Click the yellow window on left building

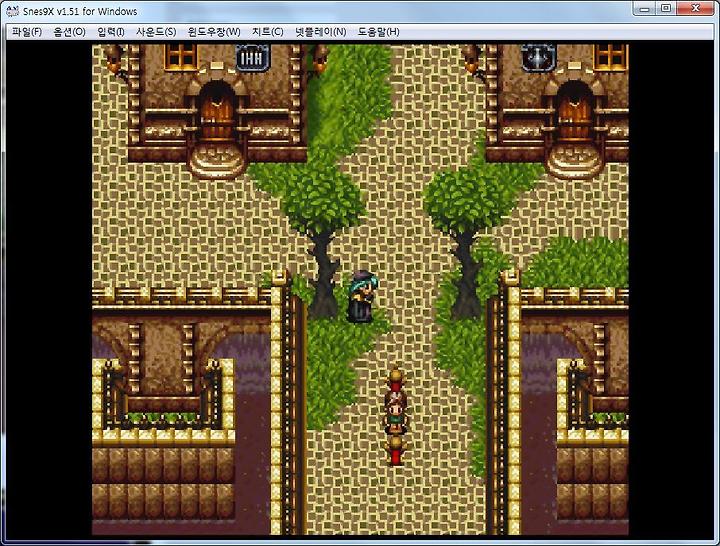tap(181, 57)
